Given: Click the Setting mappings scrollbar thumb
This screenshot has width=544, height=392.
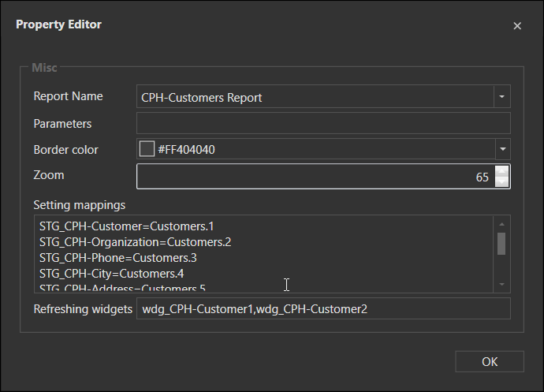Looking at the screenshot, I should (501, 243).
